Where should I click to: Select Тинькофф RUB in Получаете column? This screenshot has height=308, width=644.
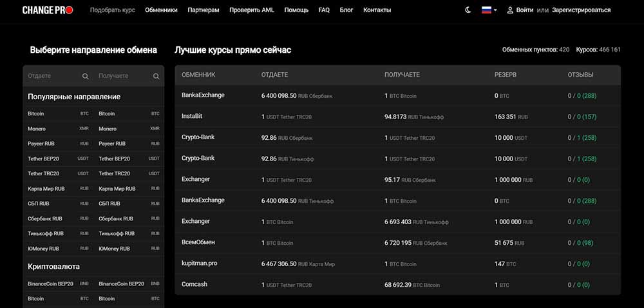129,234
